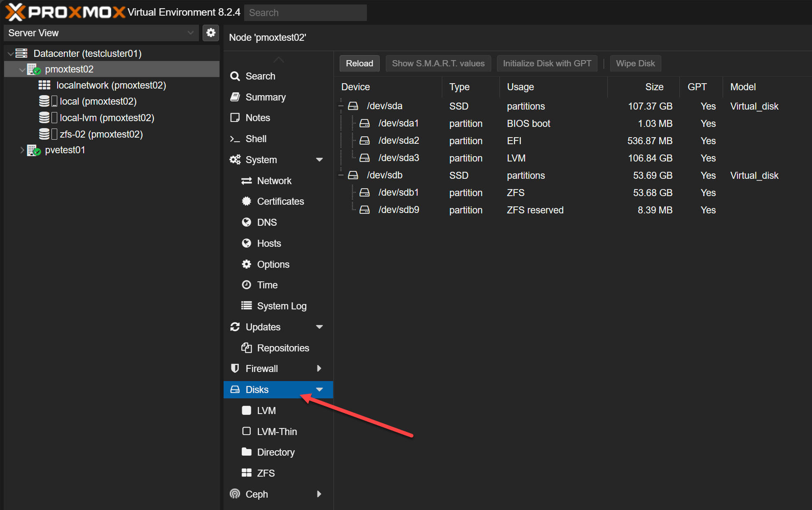Click the gear settings icon beside Server View
The height and width of the screenshot is (510, 812).
click(211, 33)
